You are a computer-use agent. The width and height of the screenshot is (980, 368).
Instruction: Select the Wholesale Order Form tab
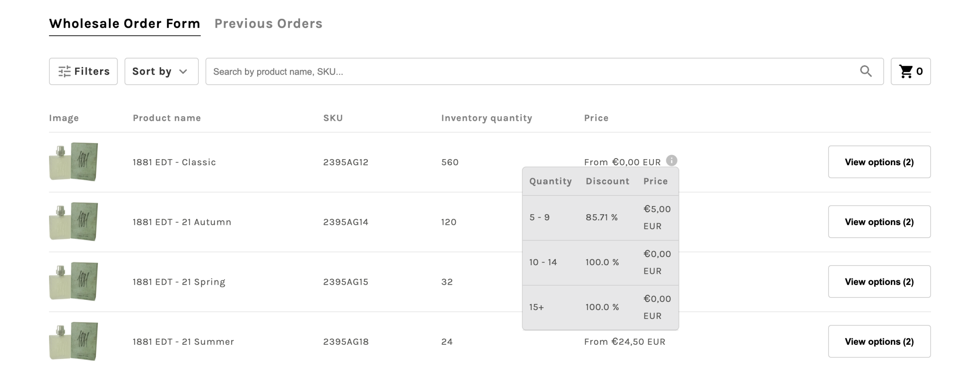pos(125,24)
